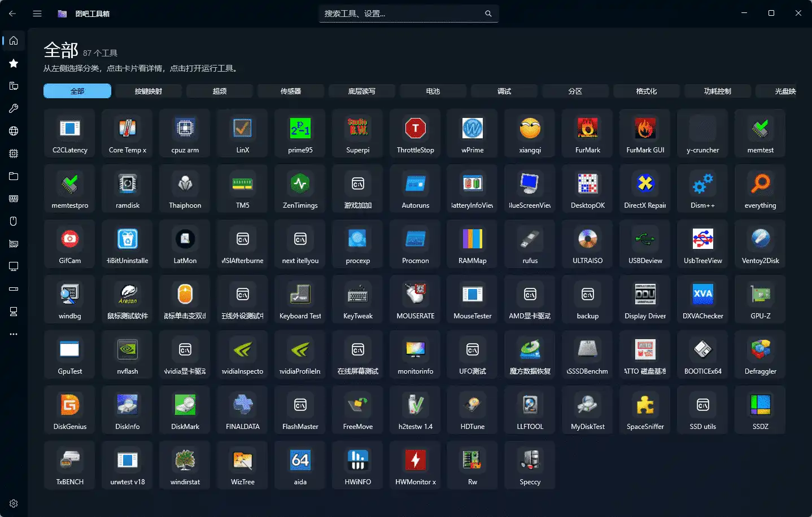Select the 超频 filter tab
Viewport: 812px width, 517px height.
tap(220, 91)
